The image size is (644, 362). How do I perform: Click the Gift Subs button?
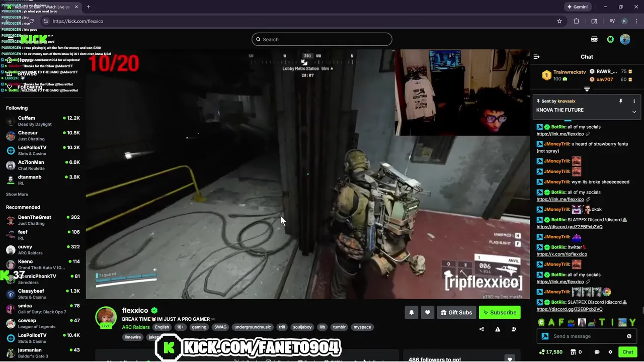pyautogui.click(x=457, y=312)
